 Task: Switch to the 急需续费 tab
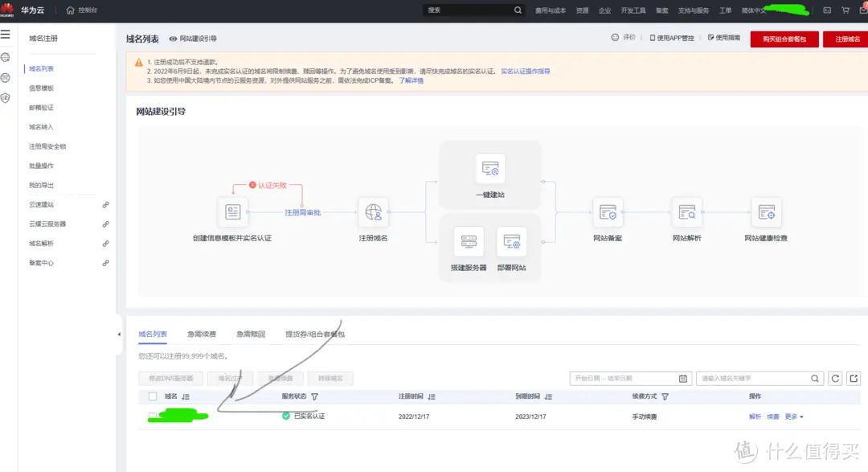pyautogui.click(x=202, y=334)
